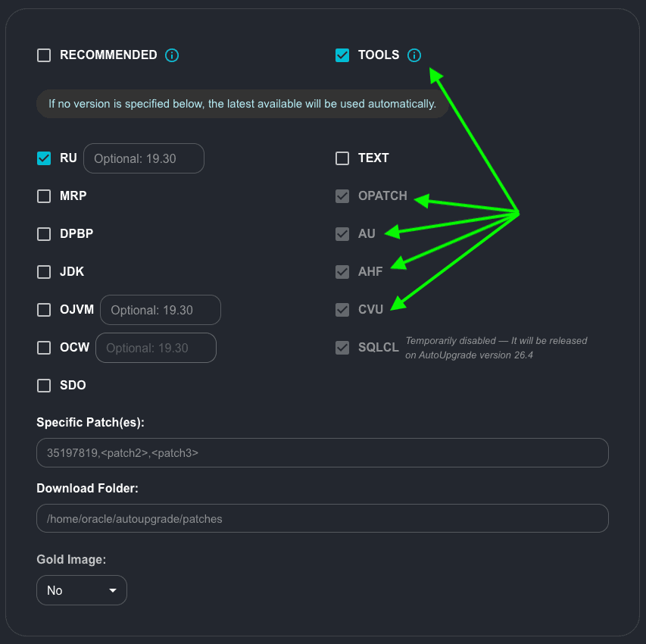This screenshot has width=646, height=644.
Task: Click the Specific Patch(es) text field
Action: click(x=322, y=453)
